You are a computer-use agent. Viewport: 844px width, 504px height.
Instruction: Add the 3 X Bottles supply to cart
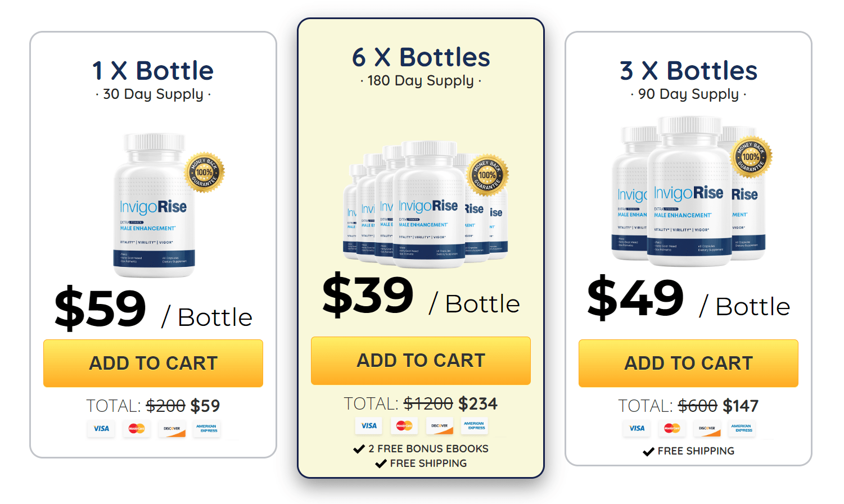point(688,363)
